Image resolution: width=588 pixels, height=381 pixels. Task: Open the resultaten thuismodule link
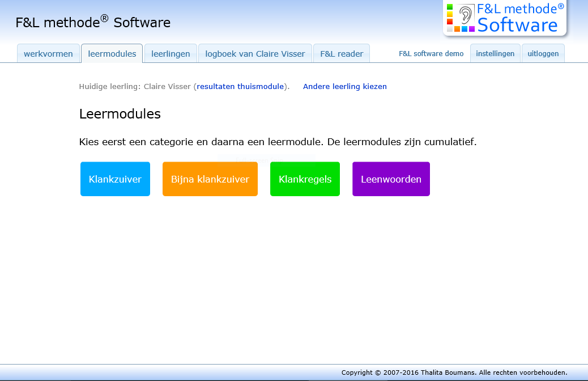point(240,87)
